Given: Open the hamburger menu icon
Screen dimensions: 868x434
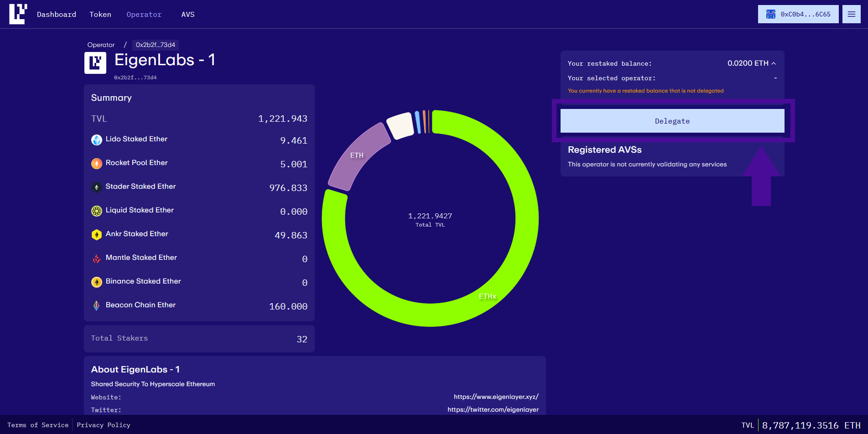Looking at the screenshot, I should tap(851, 14).
